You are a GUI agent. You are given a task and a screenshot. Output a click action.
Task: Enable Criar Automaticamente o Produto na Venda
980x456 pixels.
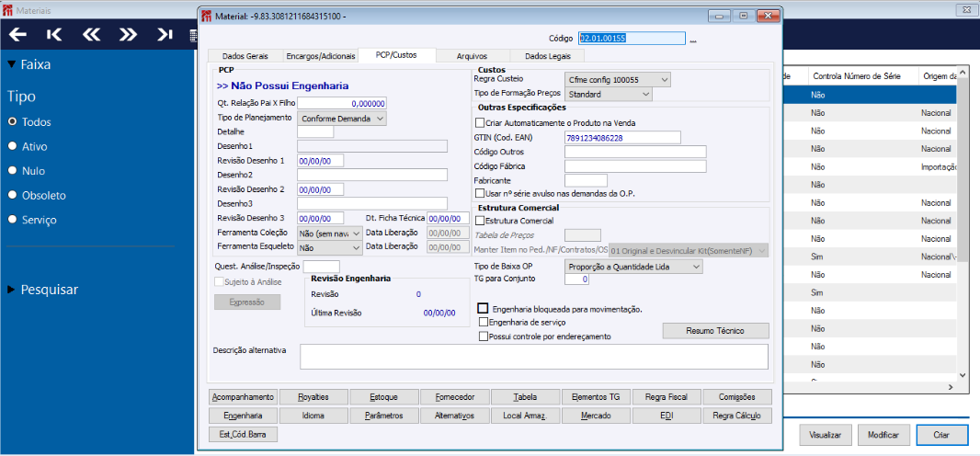480,122
